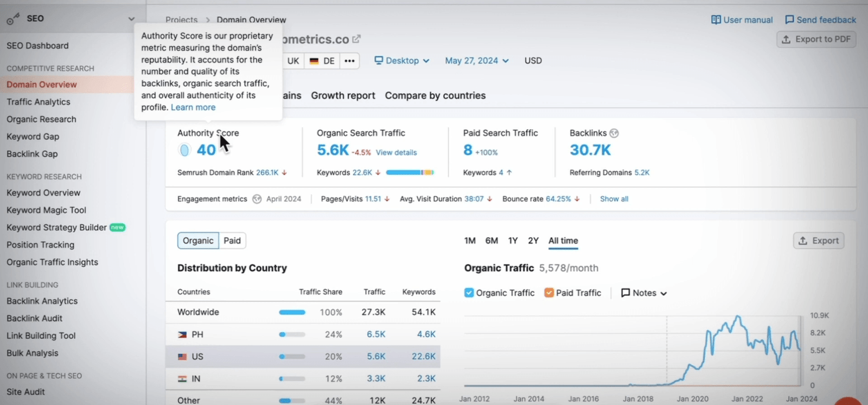Click organic Keywords value 22.6K

tap(362, 173)
